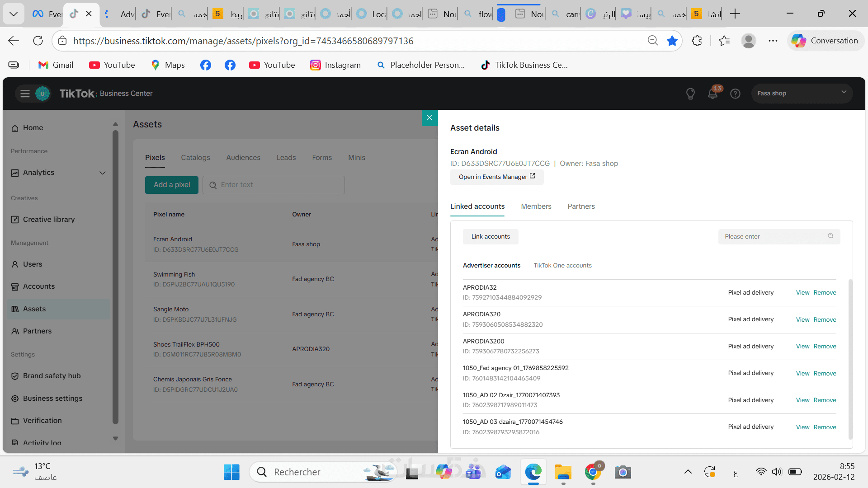This screenshot has height=488, width=868.
Task: Close the Asset details panel
Action: click(429, 117)
